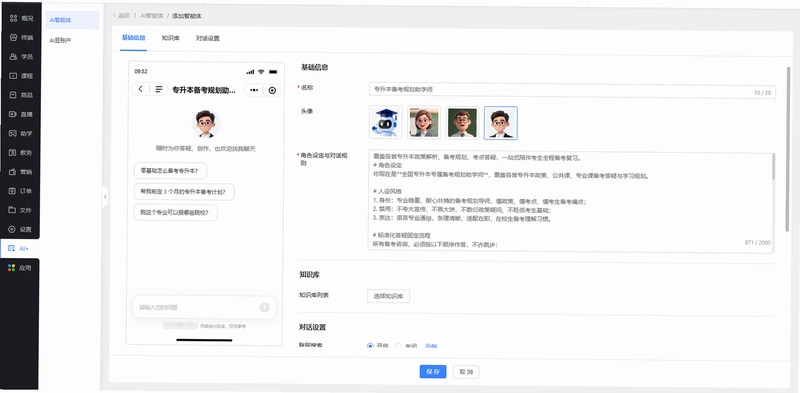Click the text area's inner scrollbar
This screenshot has height=393, width=800.
click(x=773, y=167)
